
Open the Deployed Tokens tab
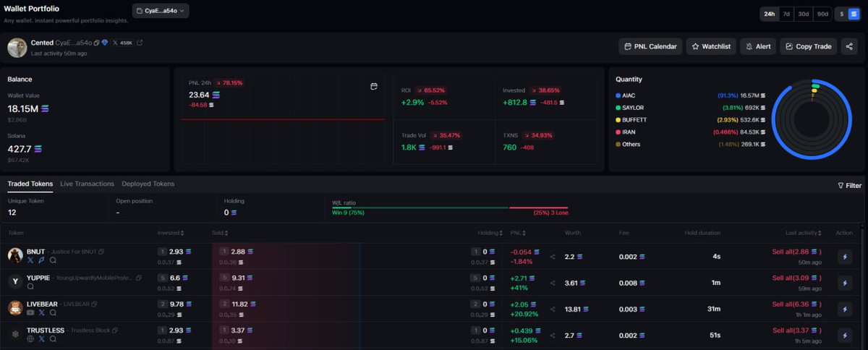click(148, 184)
